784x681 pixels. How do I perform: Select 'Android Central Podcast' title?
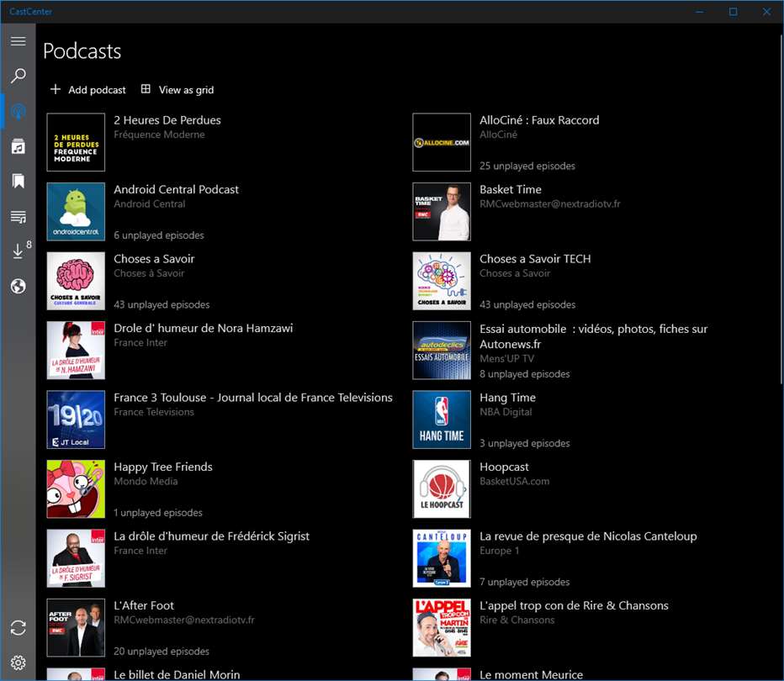click(x=176, y=189)
